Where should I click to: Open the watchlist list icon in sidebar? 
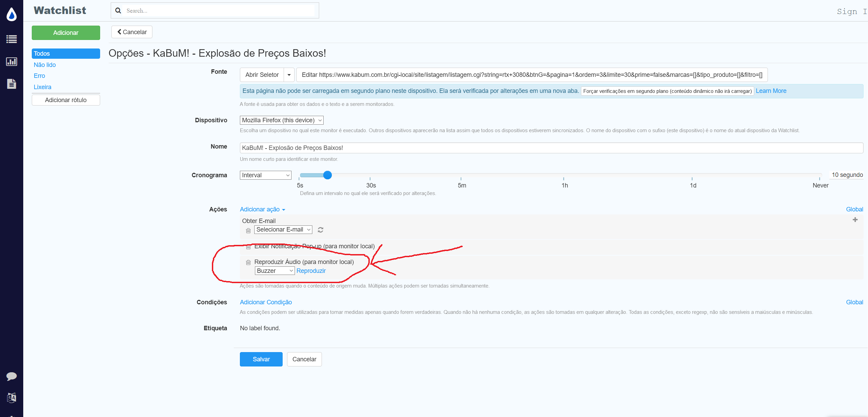(x=12, y=39)
